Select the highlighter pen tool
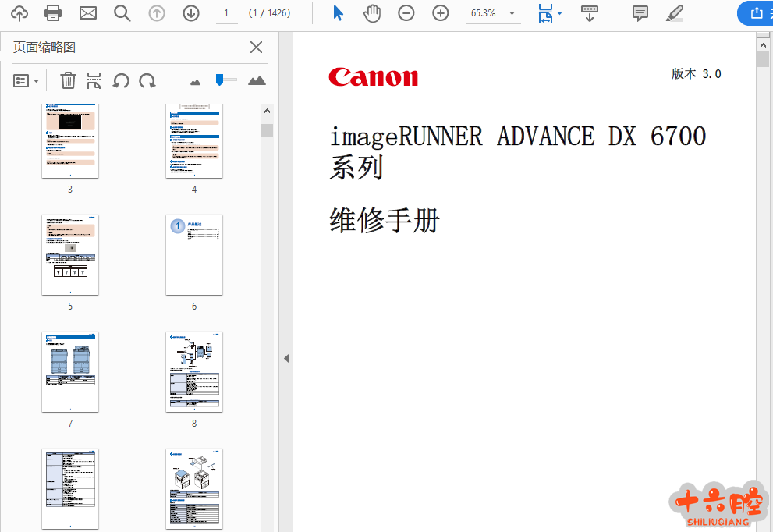Screen dimensions: 773x532 click(x=674, y=13)
